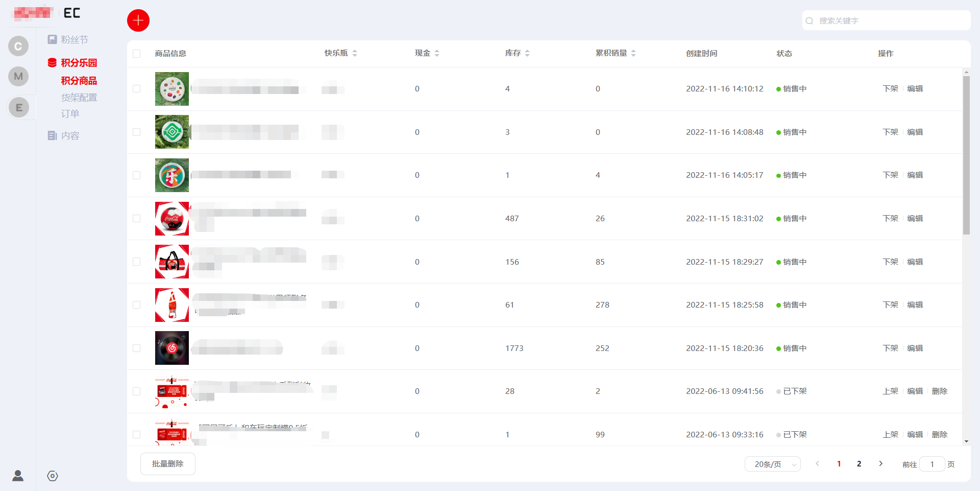The image size is (980, 491).
Task: Open the 货架配置 submenu item
Action: click(x=79, y=98)
